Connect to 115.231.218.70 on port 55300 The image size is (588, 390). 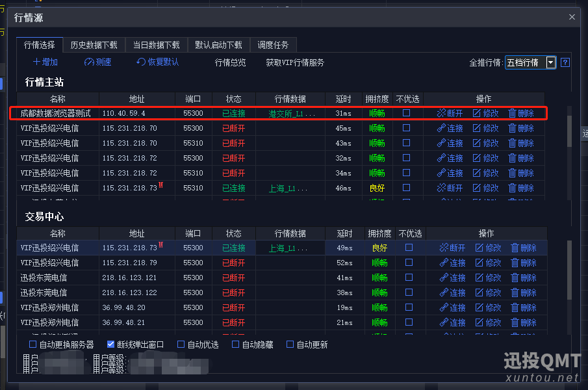point(450,128)
